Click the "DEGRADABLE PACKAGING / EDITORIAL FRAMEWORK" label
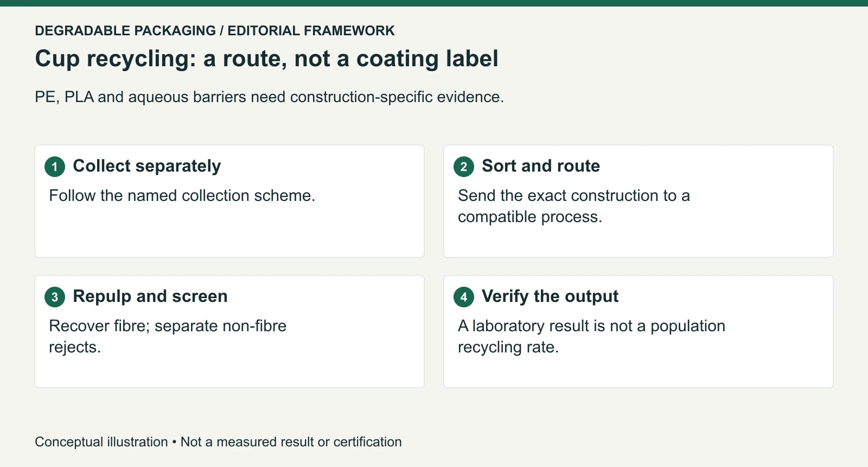The image size is (868, 467). click(215, 30)
